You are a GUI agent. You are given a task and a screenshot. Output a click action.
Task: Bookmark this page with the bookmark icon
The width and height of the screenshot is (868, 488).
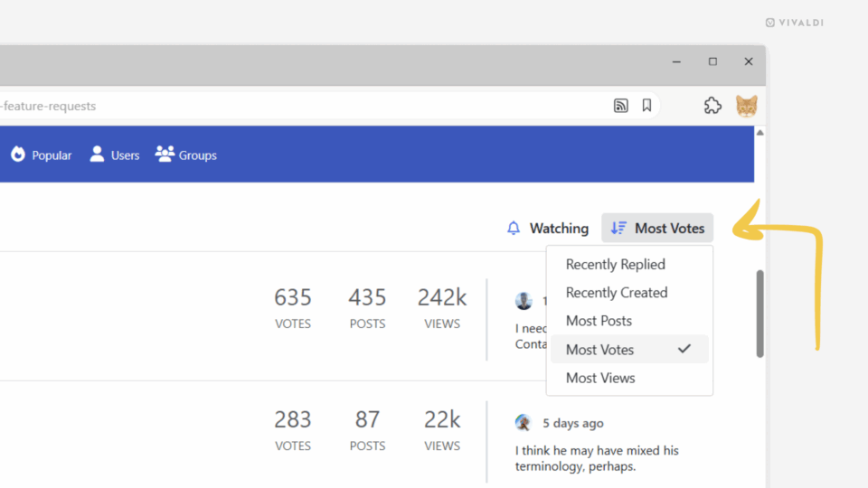click(646, 105)
